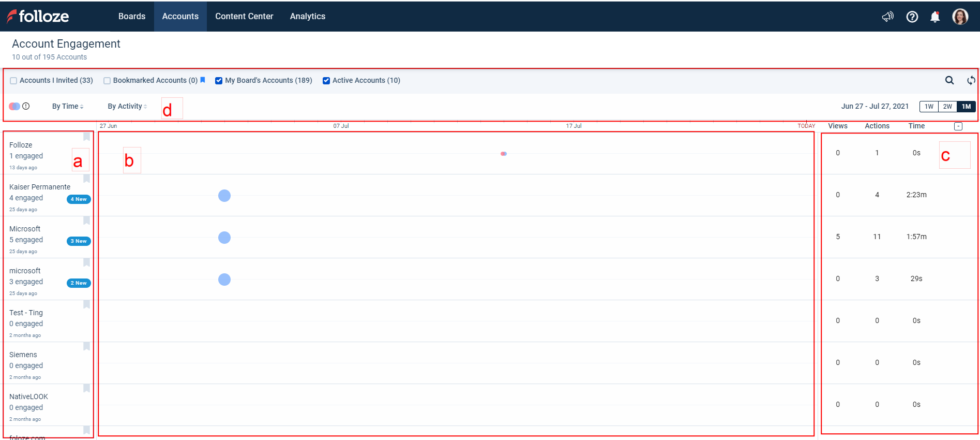The height and width of the screenshot is (440, 980).
Task: Click the Folloze timeline activity dot
Action: coord(504,154)
